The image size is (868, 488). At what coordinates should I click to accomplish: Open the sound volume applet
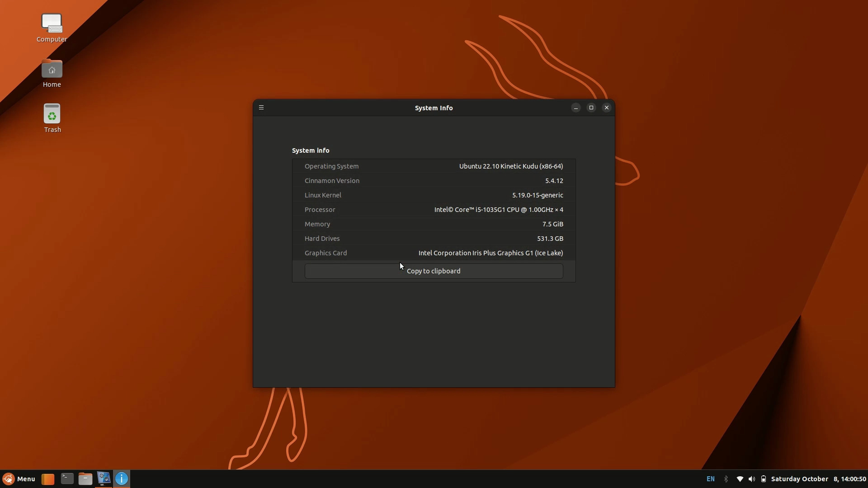[751, 479]
